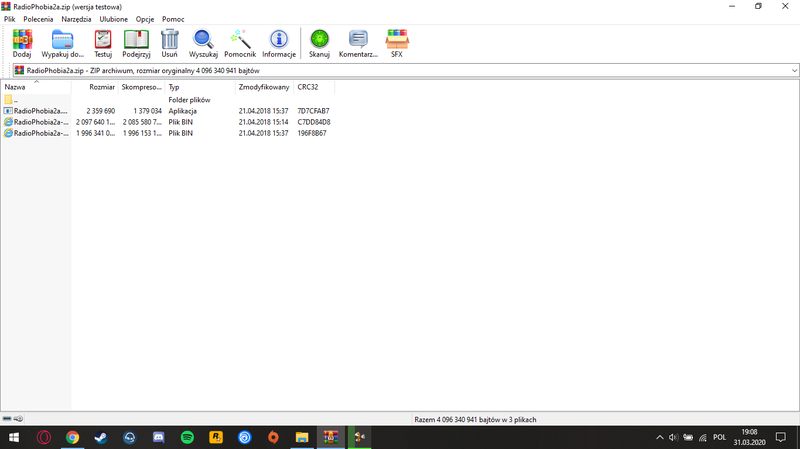Screen dimensions: 800x449
Task: Click the Wypakuj do (extract to) icon
Action: coord(63,41)
